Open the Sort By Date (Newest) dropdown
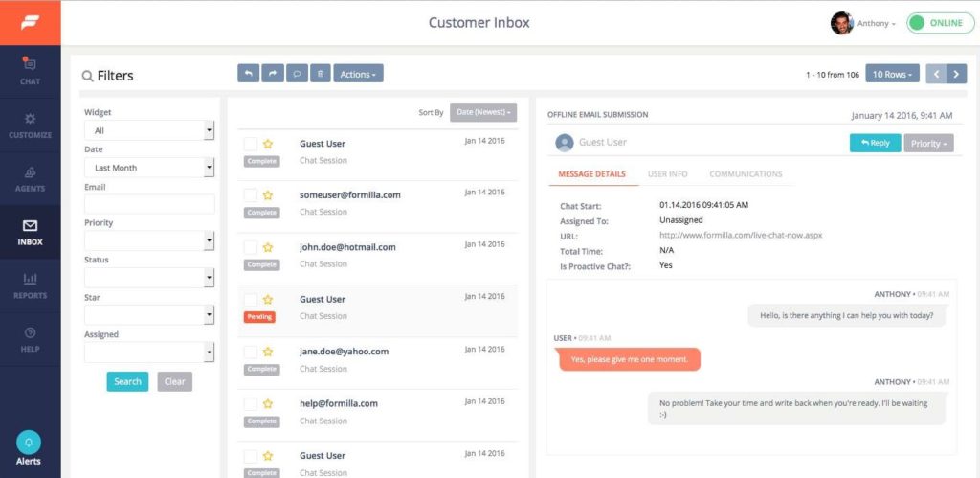980x478 pixels. click(x=483, y=113)
